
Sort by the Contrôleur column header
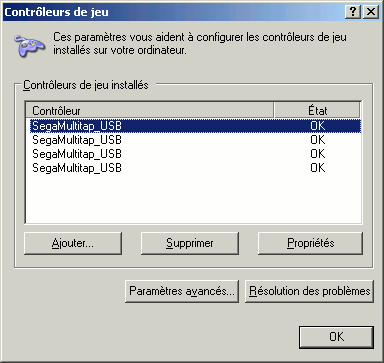coord(150,110)
